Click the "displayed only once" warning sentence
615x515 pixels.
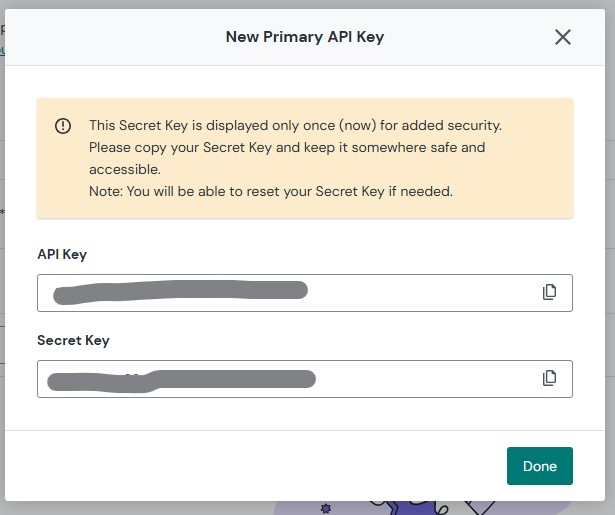point(295,125)
